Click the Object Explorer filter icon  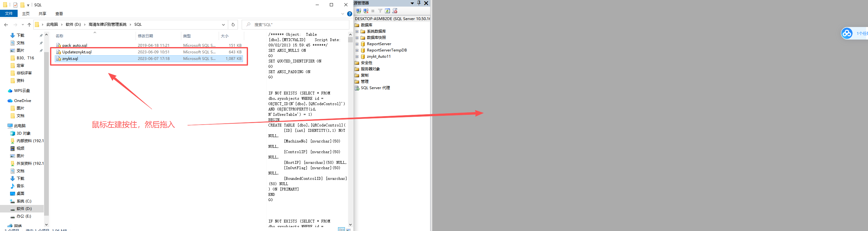point(380,11)
